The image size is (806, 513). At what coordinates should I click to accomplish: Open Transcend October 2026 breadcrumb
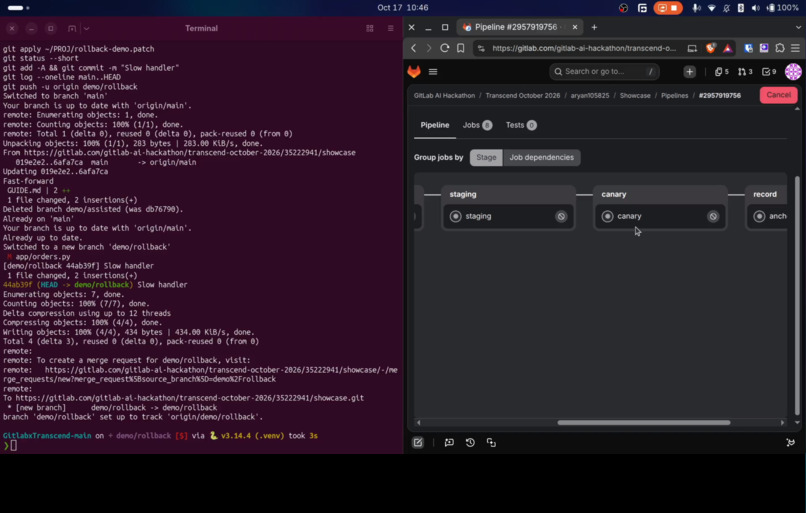click(523, 96)
